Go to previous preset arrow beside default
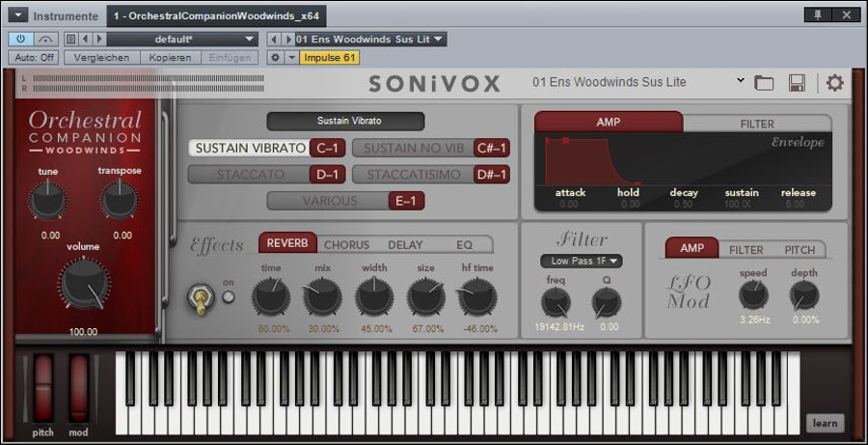 (x=85, y=40)
